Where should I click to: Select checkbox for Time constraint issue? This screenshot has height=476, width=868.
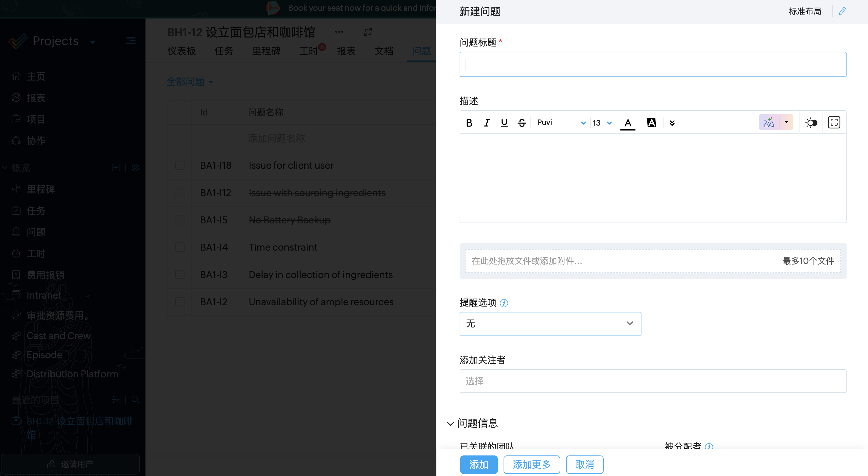pos(180,247)
